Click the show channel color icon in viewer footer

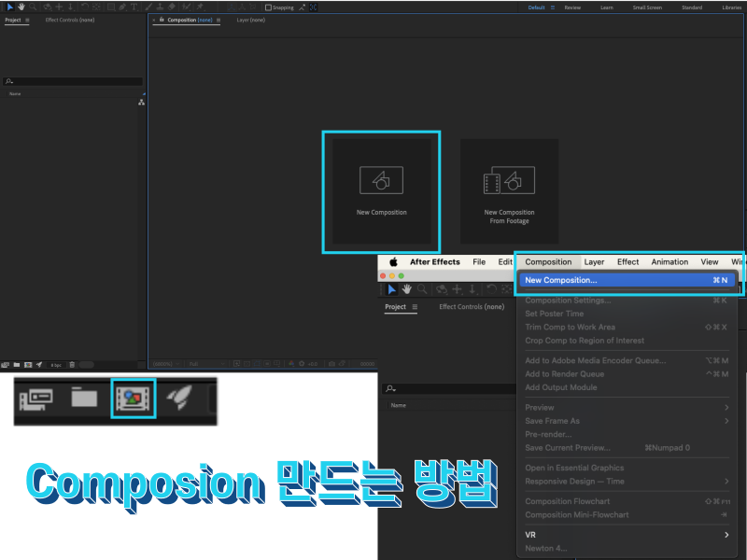[291, 364]
